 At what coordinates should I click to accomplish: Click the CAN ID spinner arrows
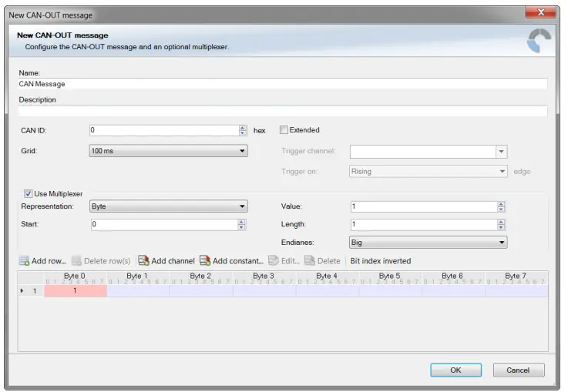(243, 130)
